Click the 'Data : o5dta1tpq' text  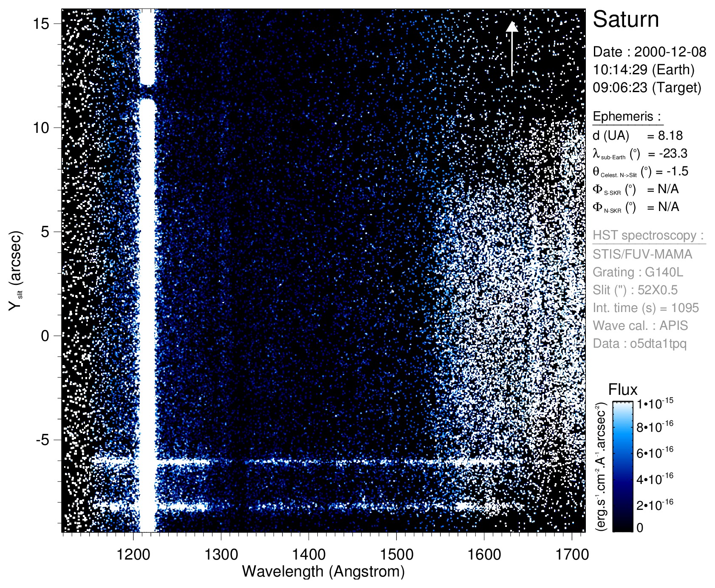pyautogui.click(x=639, y=343)
